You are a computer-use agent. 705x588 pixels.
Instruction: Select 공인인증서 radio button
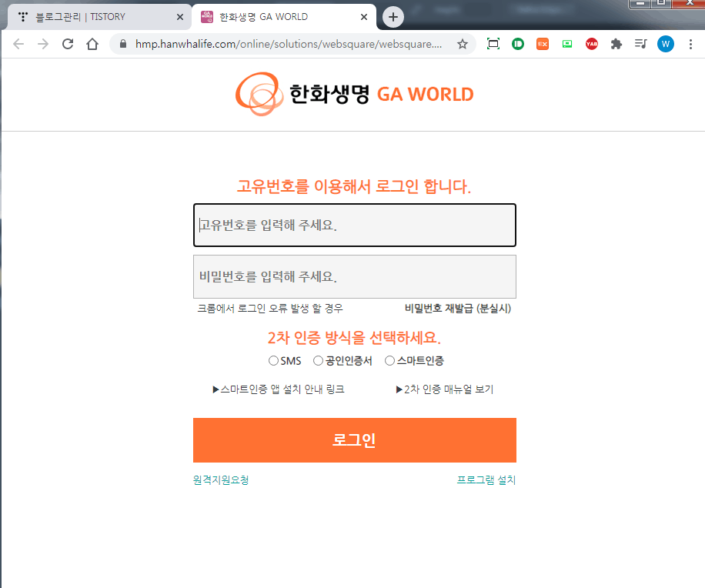tap(318, 360)
